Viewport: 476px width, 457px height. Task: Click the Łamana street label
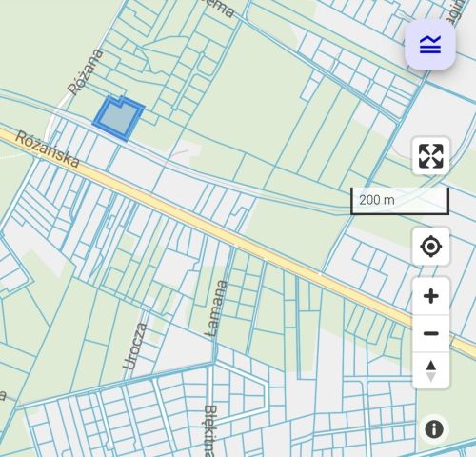pyautogui.click(x=217, y=308)
